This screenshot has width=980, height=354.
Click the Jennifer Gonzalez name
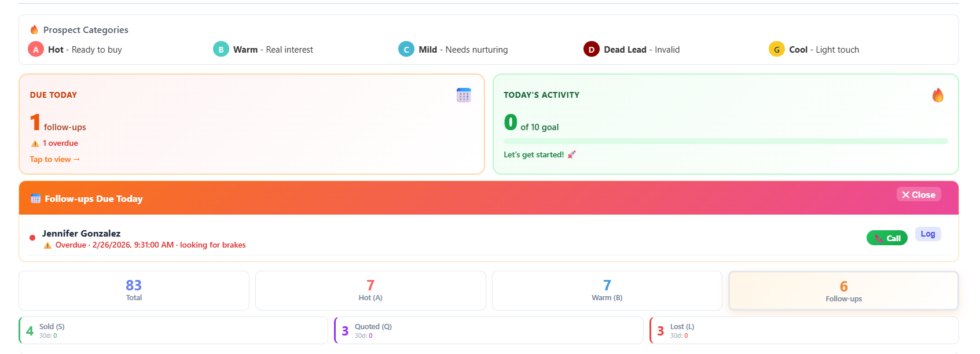point(82,233)
